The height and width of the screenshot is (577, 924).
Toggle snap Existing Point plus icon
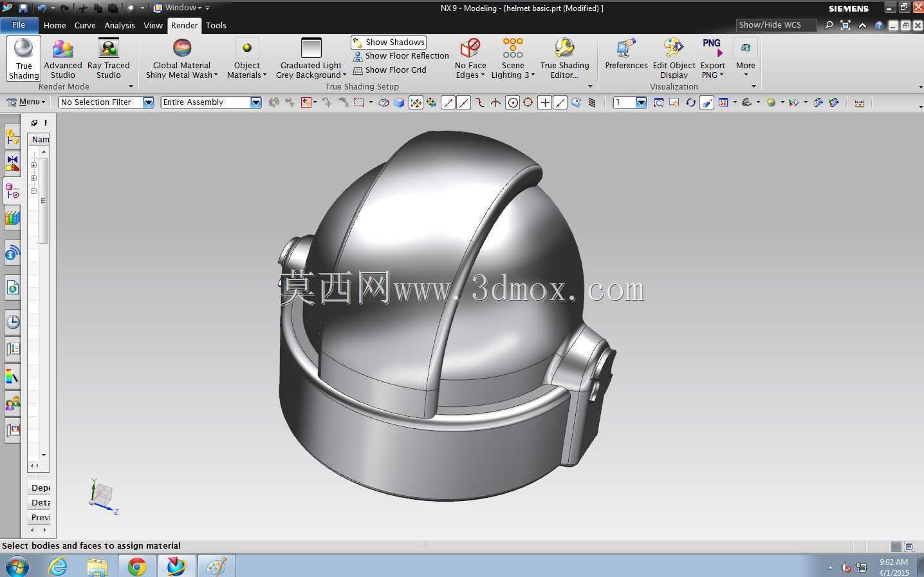pos(544,102)
